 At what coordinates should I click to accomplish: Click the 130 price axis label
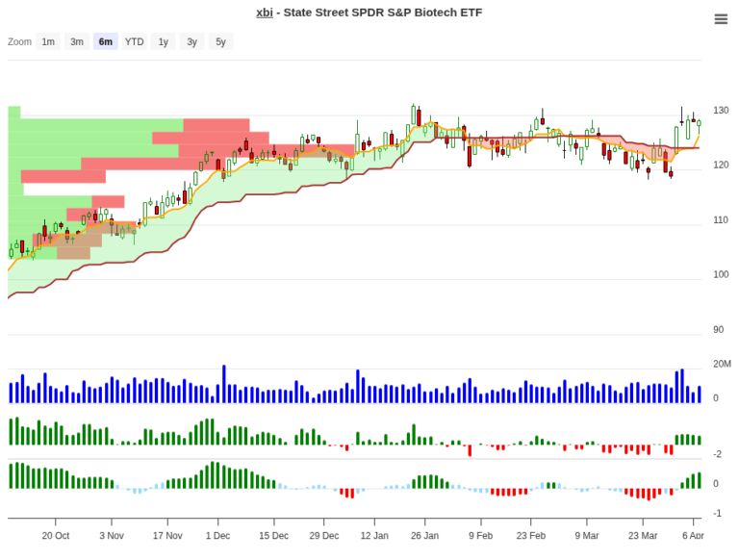click(721, 111)
